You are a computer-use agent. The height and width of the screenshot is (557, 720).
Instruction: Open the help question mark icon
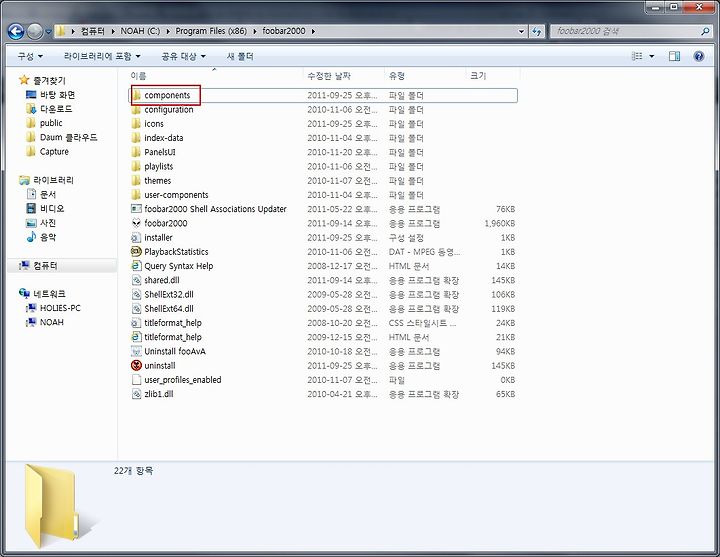coord(699,56)
